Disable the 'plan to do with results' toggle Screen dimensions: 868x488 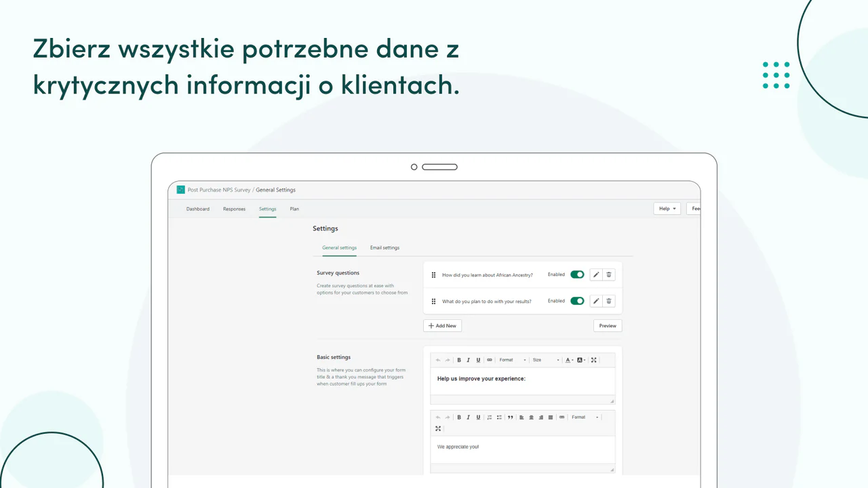pyautogui.click(x=577, y=301)
